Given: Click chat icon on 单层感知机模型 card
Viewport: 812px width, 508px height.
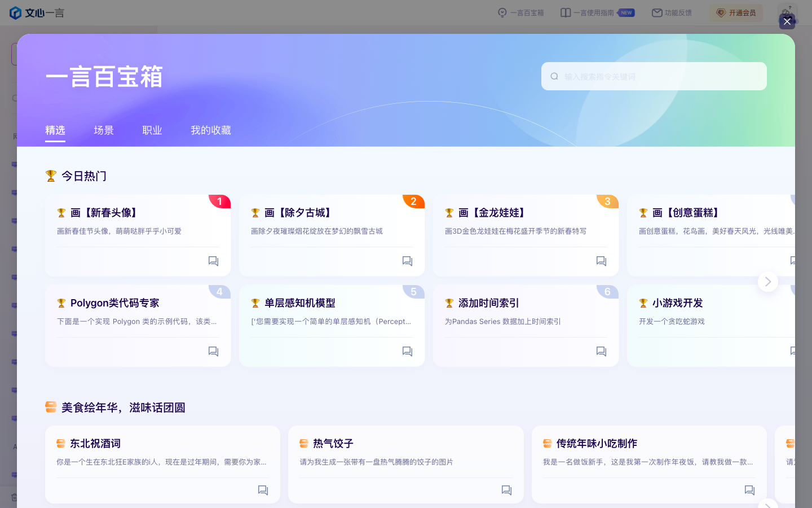Looking at the screenshot, I should click(x=407, y=351).
